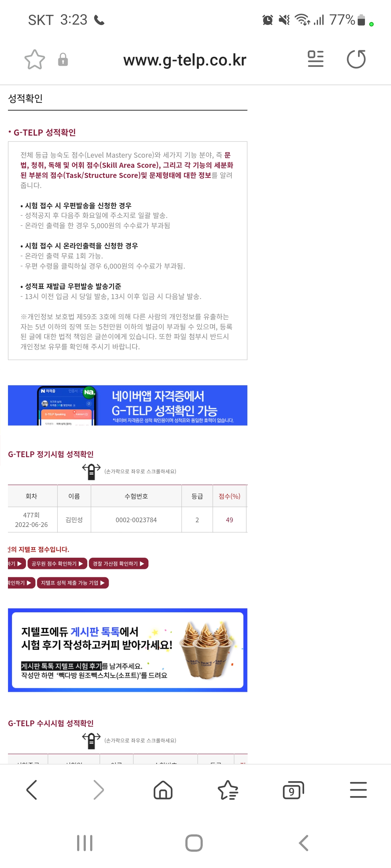Click 공무원 점수 확인하기 button
The height and width of the screenshot is (868, 391).
click(x=57, y=563)
